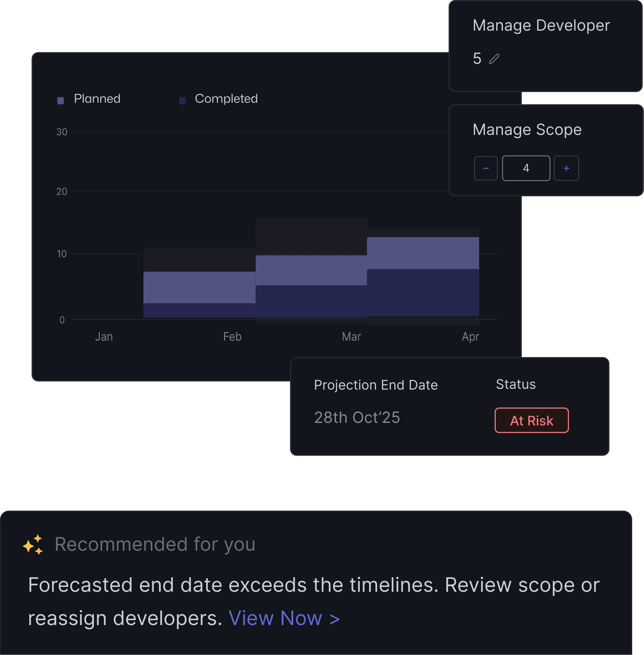Click the scope value field showing 4
644x655 pixels.
coord(526,169)
